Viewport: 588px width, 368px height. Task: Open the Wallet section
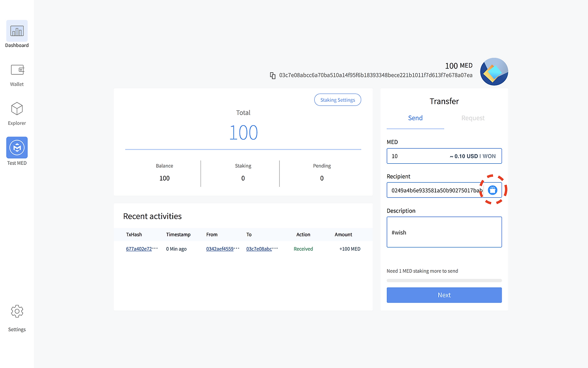click(x=17, y=75)
